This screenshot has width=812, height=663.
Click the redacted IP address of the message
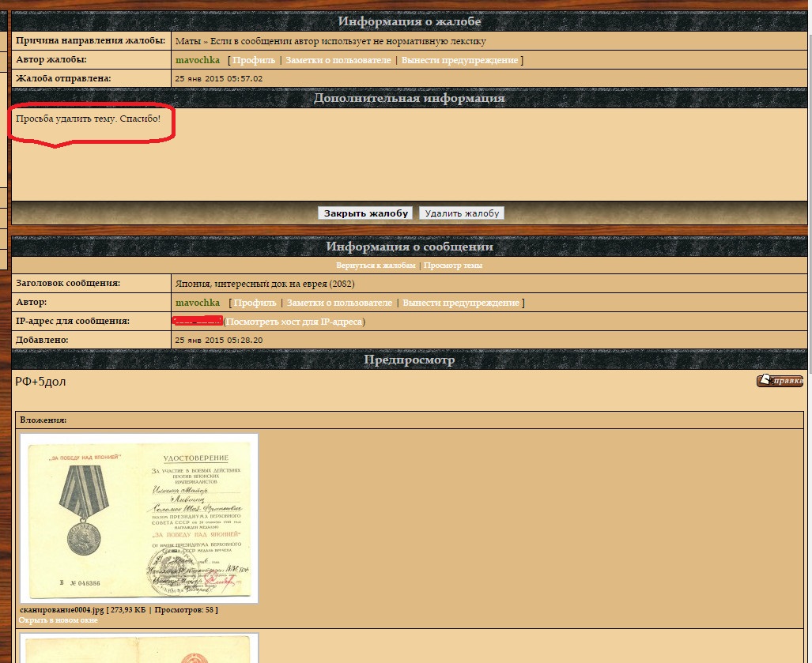pyautogui.click(x=197, y=322)
